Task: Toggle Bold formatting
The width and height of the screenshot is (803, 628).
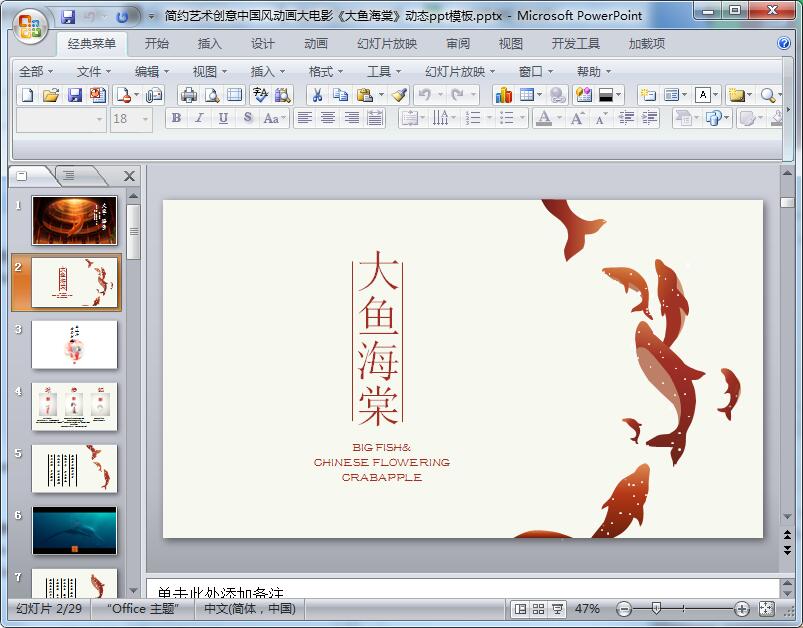Action: [x=176, y=118]
